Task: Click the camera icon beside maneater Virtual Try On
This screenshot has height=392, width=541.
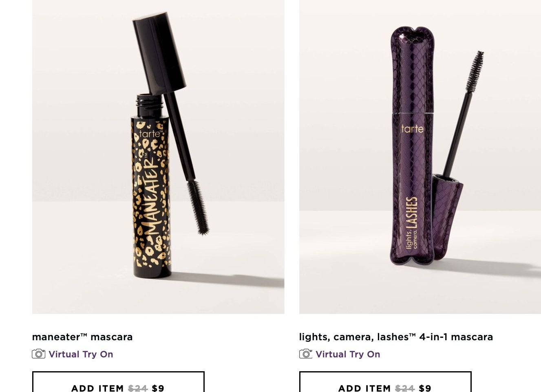Action: [38, 354]
